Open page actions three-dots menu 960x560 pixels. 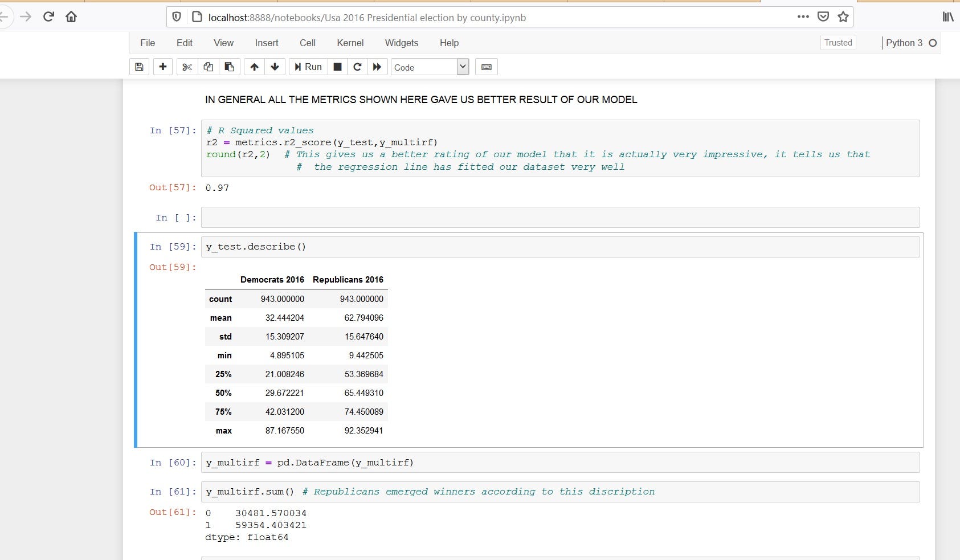(803, 17)
